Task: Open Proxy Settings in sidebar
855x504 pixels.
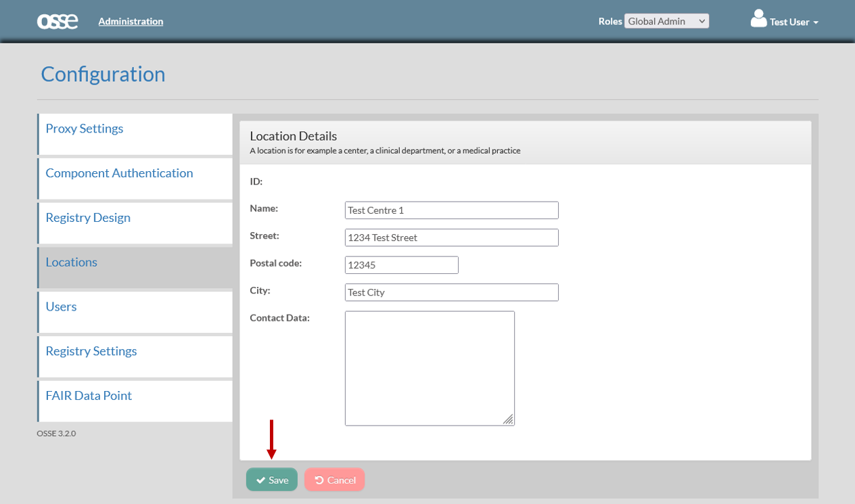Action: [x=135, y=134]
